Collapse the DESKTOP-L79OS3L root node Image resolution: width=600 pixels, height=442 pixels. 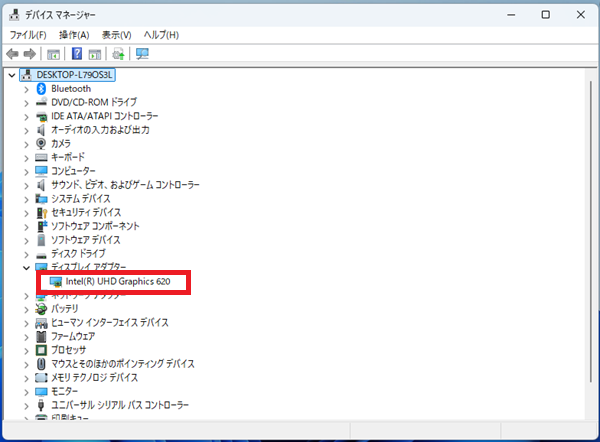(12, 75)
